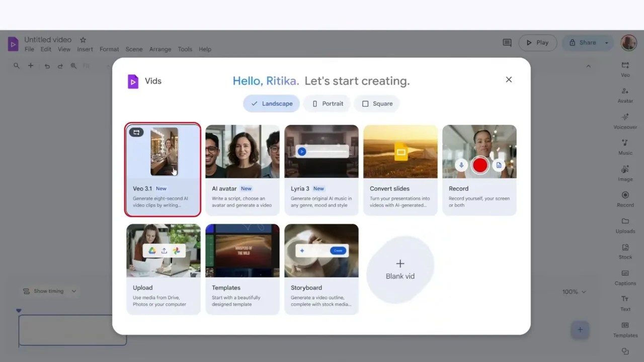Choose the Lyria 3 music card
This screenshot has width=644, height=362.
[x=321, y=170]
